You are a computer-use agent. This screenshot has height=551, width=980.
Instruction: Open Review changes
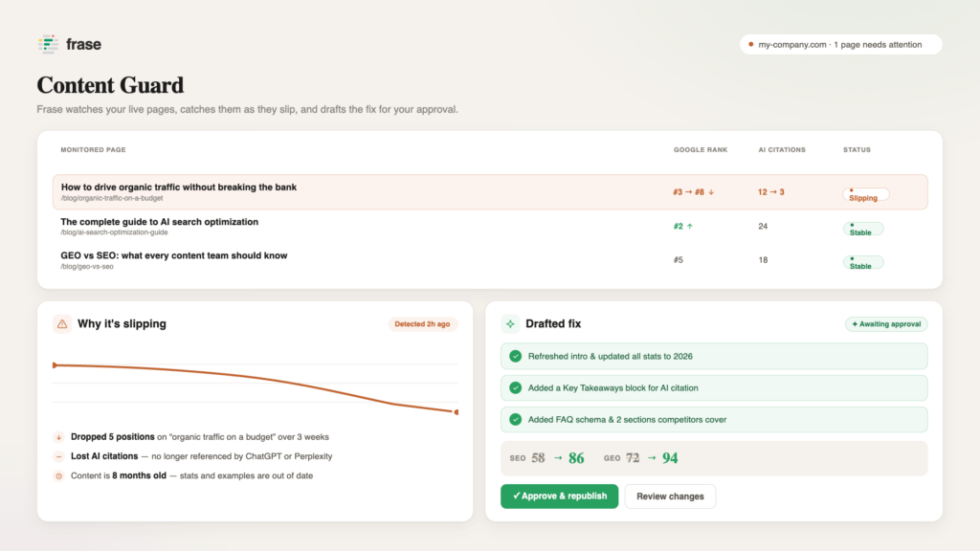pos(670,496)
